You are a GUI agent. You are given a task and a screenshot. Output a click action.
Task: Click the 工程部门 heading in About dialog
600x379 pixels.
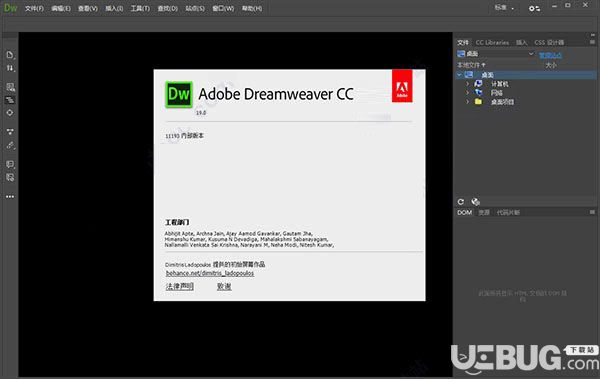pyautogui.click(x=177, y=222)
